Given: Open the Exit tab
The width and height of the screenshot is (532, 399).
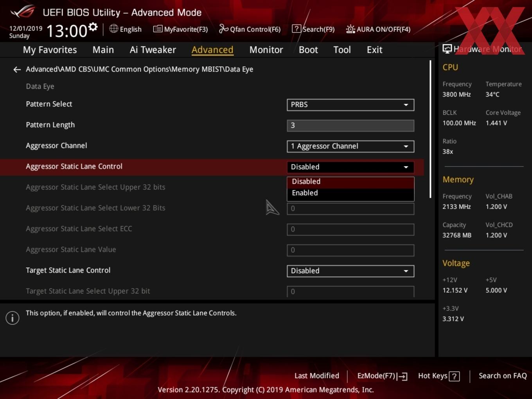Looking at the screenshot, I should click(x=374, y=50).
